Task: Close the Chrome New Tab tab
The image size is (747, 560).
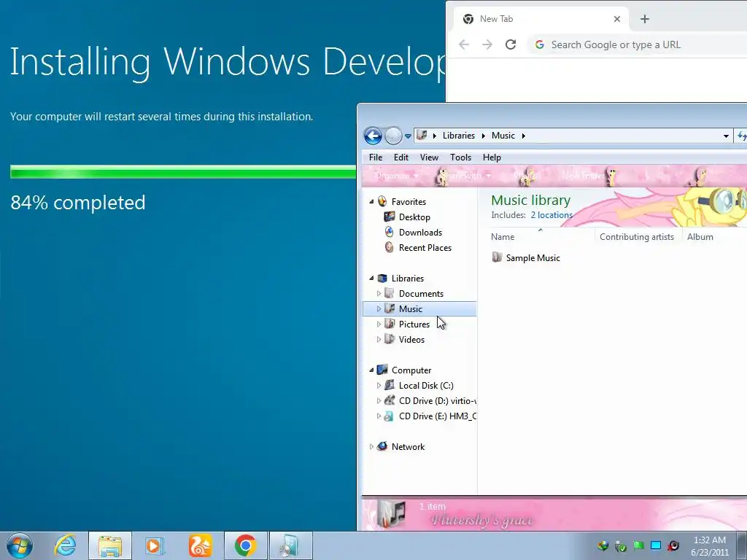Action: click(x=617, y=19)
